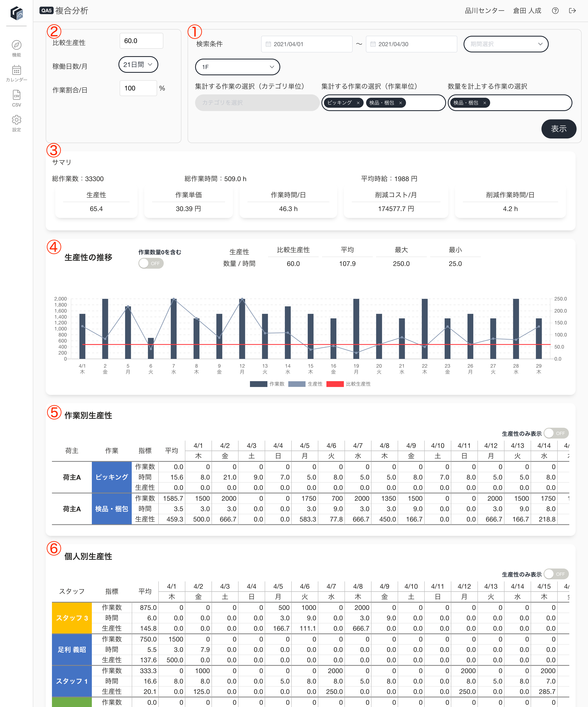Click calendar icon in end date field
Image resolution: width=588 pixels, height=707 pixels.
pyautogui.click(x=373, y=44)
